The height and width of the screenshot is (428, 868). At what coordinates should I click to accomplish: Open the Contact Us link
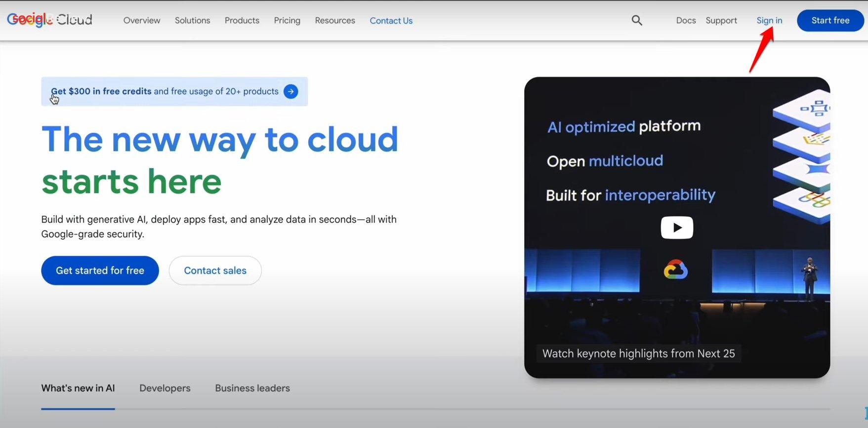click(391, 21)
